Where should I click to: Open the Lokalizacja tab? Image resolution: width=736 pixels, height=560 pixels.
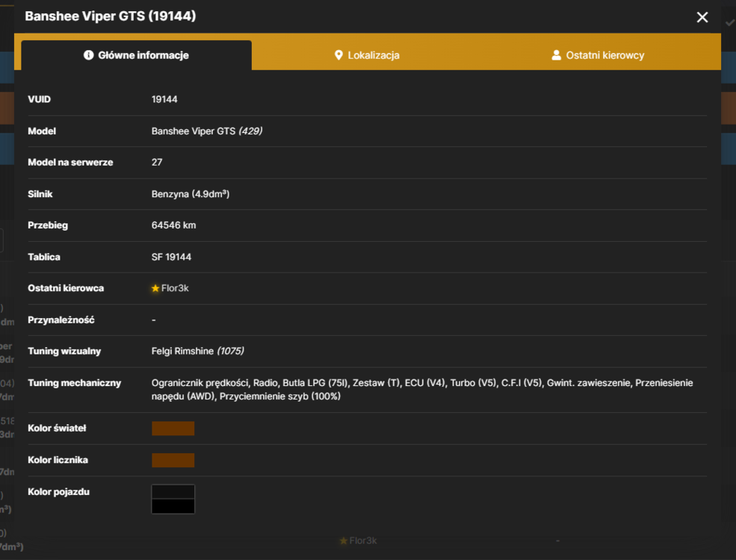pyautogui.click(x=367, y=55)
